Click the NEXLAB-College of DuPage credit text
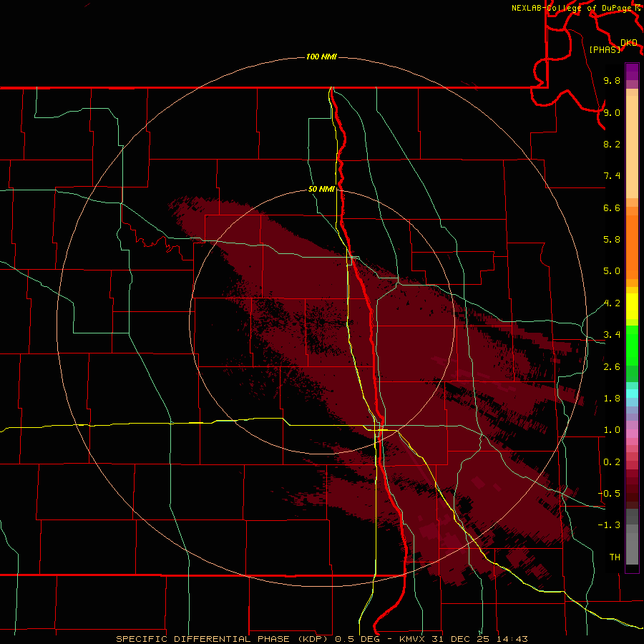This screenshot has width=644, height=644. pyautogui.click(x=572, y=8)
